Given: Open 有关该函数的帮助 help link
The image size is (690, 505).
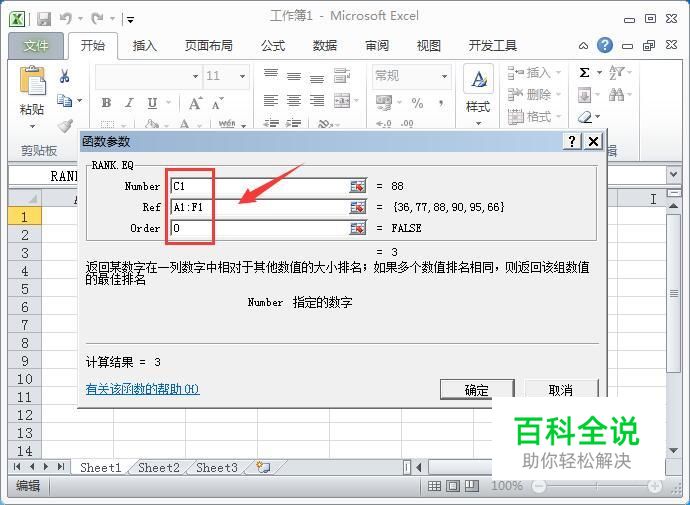Looking at the screenshot, I should [142, 389].
